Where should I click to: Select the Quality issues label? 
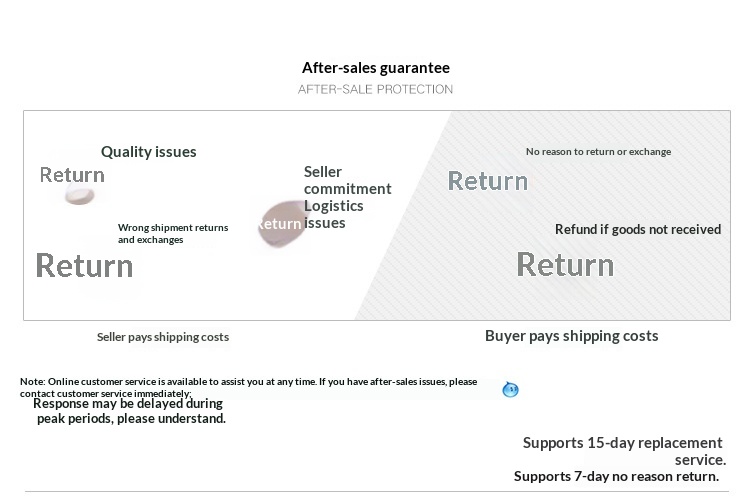point(148,152)
